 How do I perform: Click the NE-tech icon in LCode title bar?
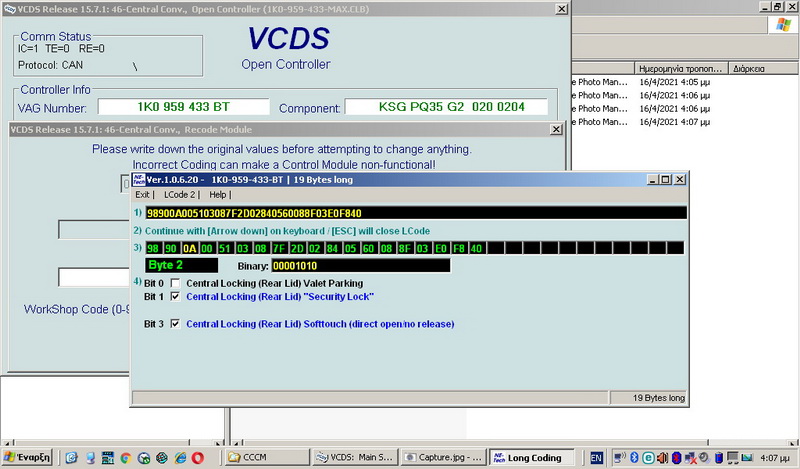[x=139, y=179]
